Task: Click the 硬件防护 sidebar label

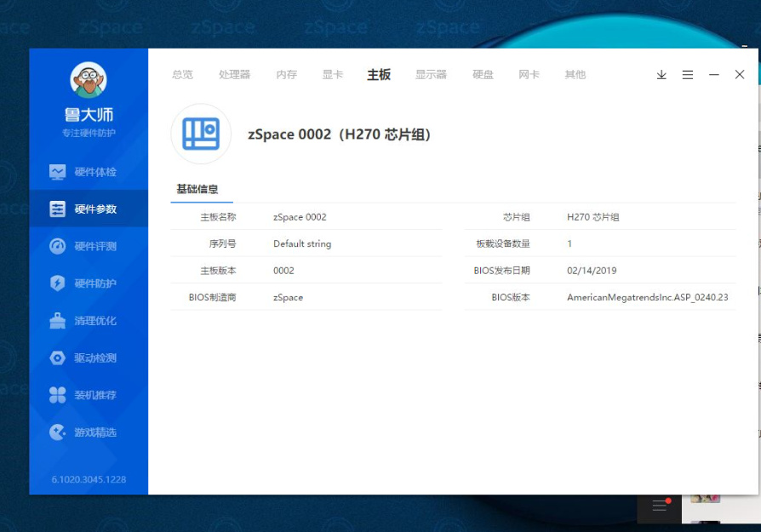Action: [x=95, y=283]
